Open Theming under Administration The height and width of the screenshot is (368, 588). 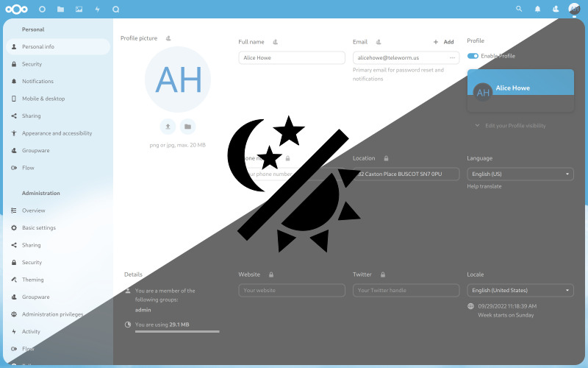click(33, 280)
